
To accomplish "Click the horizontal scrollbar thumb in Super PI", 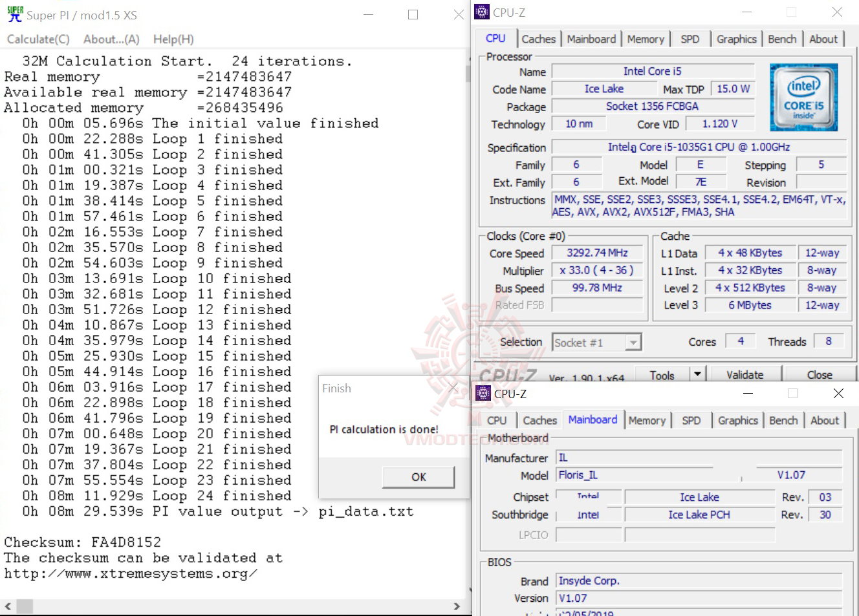I will [25, 606].
